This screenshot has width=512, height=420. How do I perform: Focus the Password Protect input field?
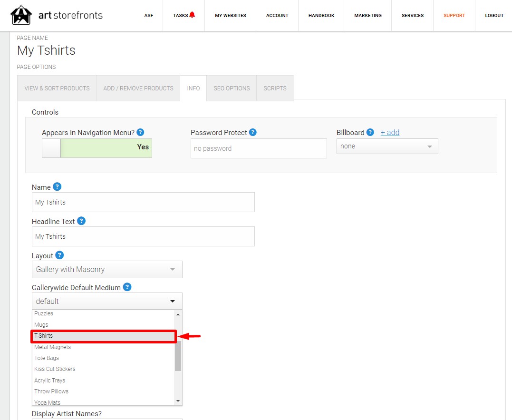[259, 148]
